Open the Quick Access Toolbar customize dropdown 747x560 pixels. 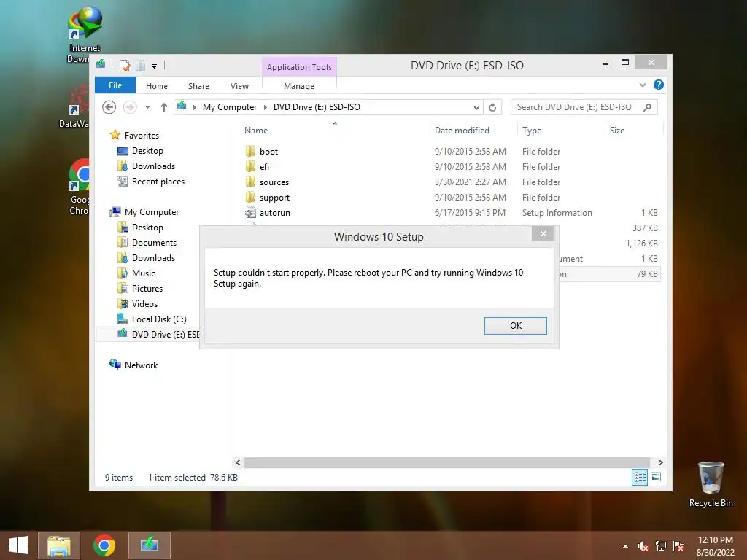[x=155, y=66]
